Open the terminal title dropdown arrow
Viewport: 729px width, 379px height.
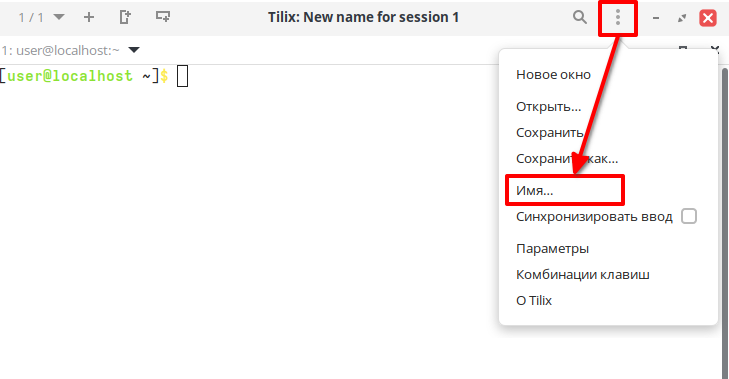click(134, 50)
